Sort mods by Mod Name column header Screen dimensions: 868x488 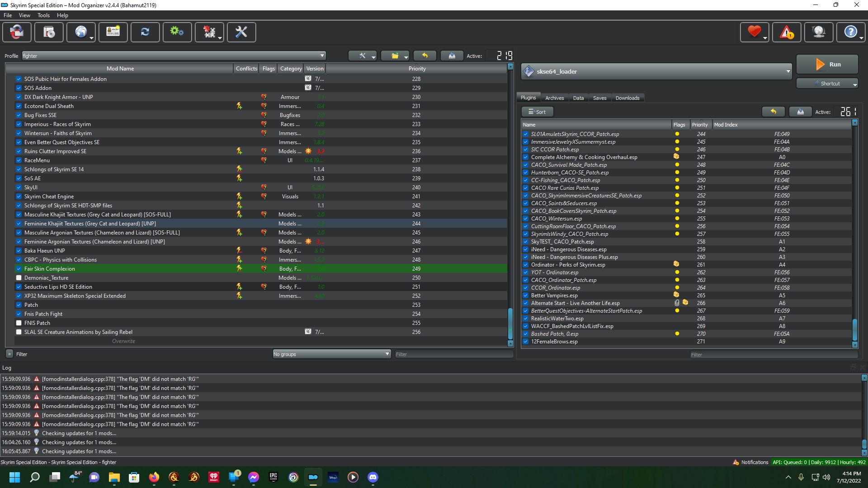click(120, 69)
